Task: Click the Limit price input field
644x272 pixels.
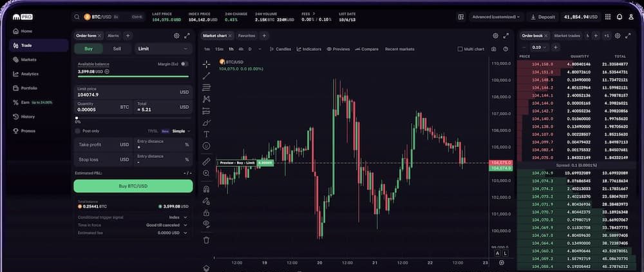Action: pyautogui.click(x=133, y=92)
